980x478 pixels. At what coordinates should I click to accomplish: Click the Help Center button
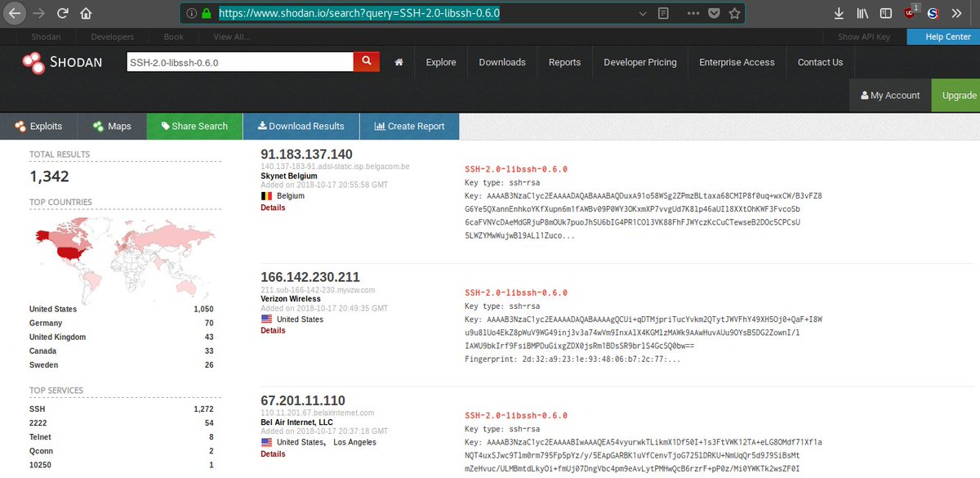[x=942, y=37]
